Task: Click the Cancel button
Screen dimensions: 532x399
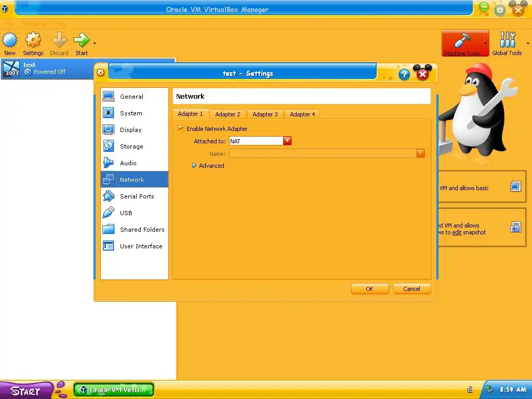Action: click(x=412, y=289)
